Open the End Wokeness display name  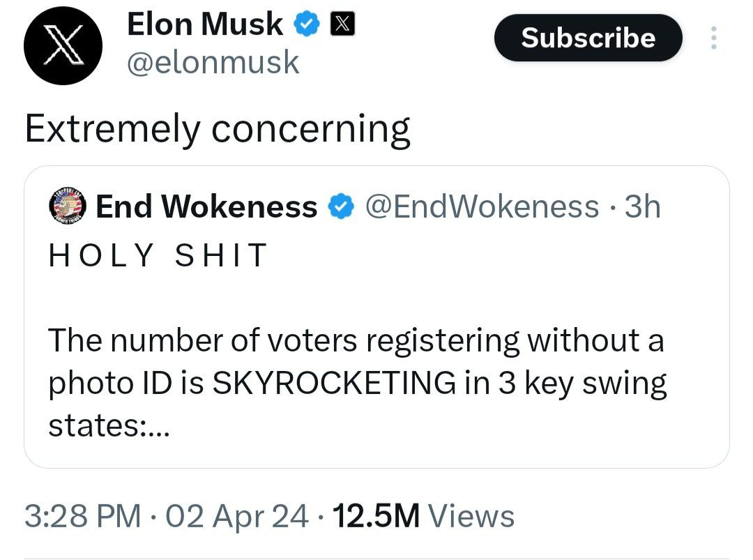pyautogui.click(x=206, y=206)
